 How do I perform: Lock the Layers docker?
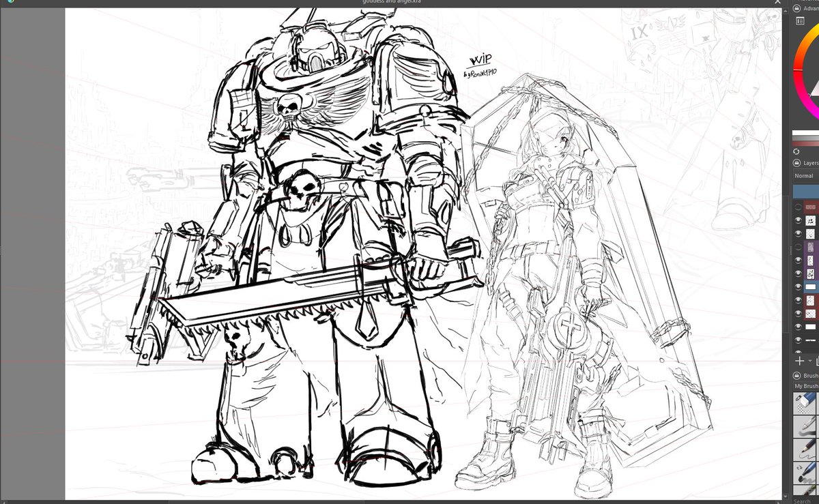coord(797,164)
